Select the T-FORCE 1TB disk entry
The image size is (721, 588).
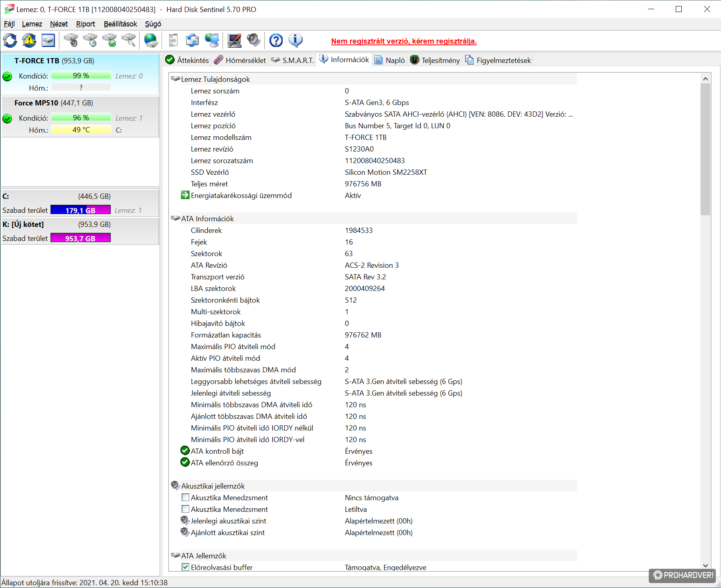click(x=80, y=74)
